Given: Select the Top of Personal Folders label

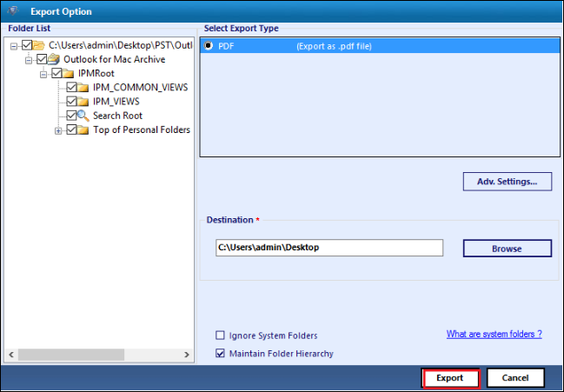Looking at the screenshot, I should pos(142,130).
